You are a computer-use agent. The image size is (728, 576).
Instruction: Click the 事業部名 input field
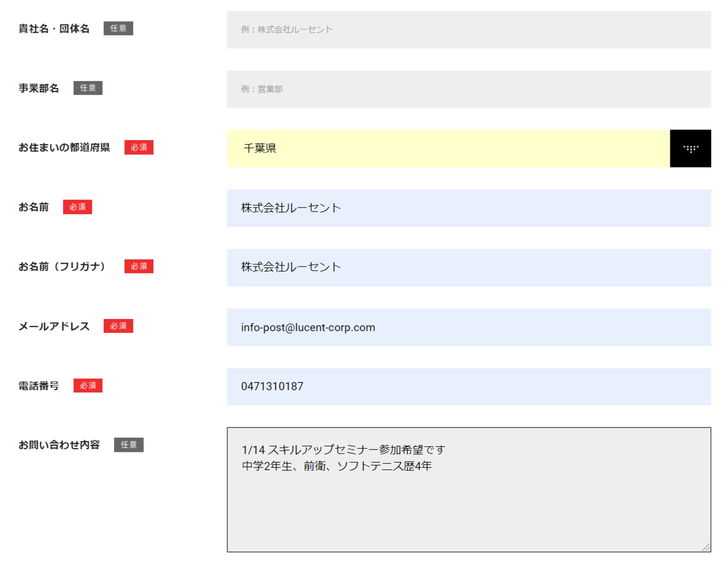469,89
